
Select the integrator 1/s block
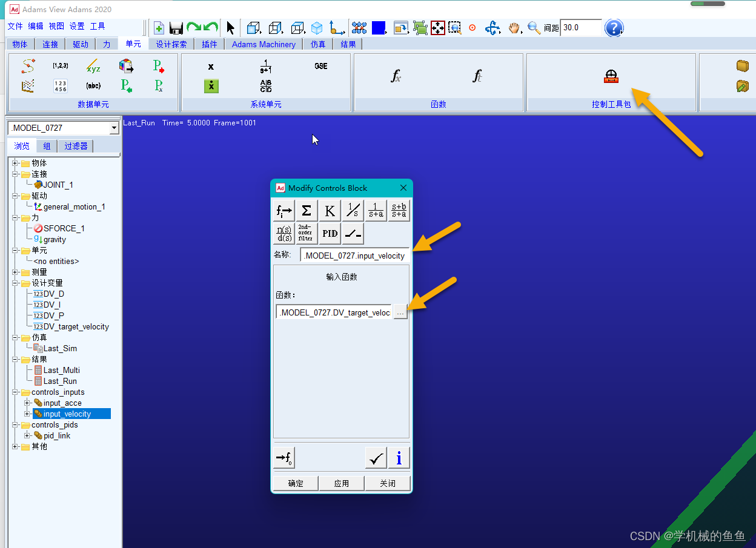click(x=353, y=211)
